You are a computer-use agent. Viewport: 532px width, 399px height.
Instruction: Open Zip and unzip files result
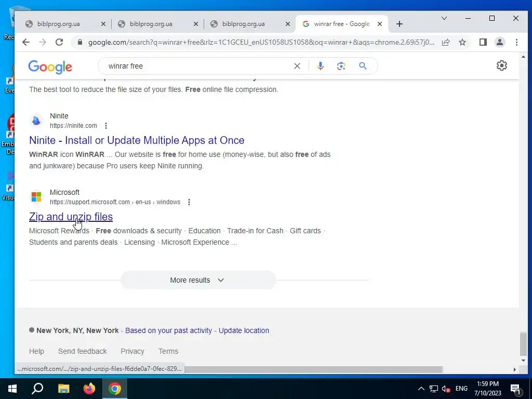click(x=71, y=217)
